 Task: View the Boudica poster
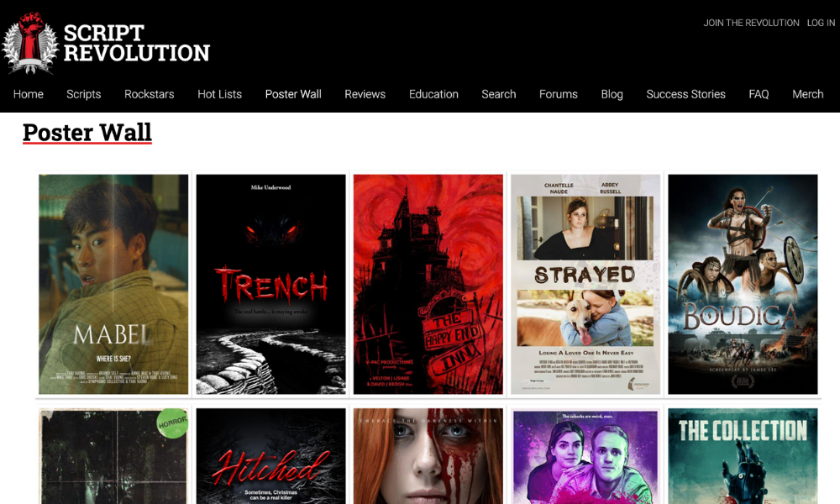coord(743,284)
